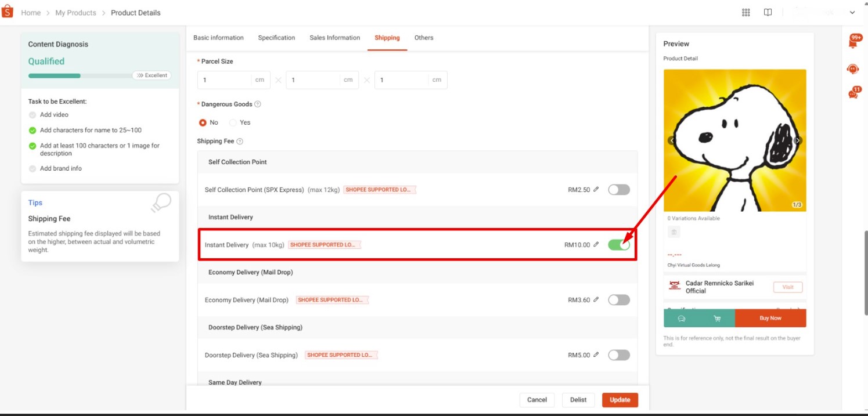868x416 pixels.
Task: Edit the Instant Delivery shipping fee with the pencil icon
Action: pyautogui.click(x=597, y=245)
